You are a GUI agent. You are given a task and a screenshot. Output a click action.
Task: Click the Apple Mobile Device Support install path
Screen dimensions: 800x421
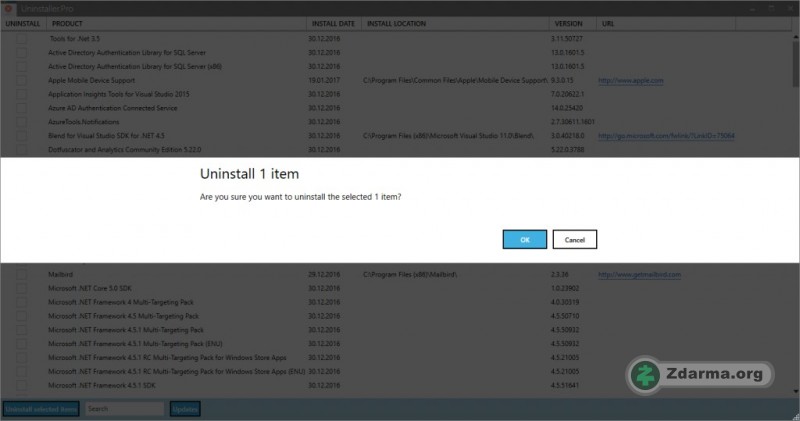pos(455,80)
